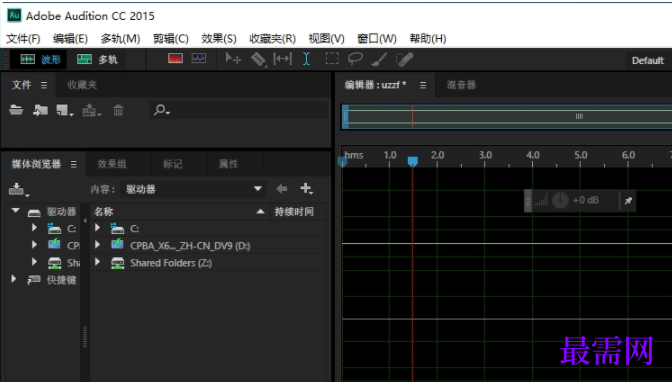Click the blue playhead marker on ruler
This screenshot has width=672, height=382.
[412, 161]
